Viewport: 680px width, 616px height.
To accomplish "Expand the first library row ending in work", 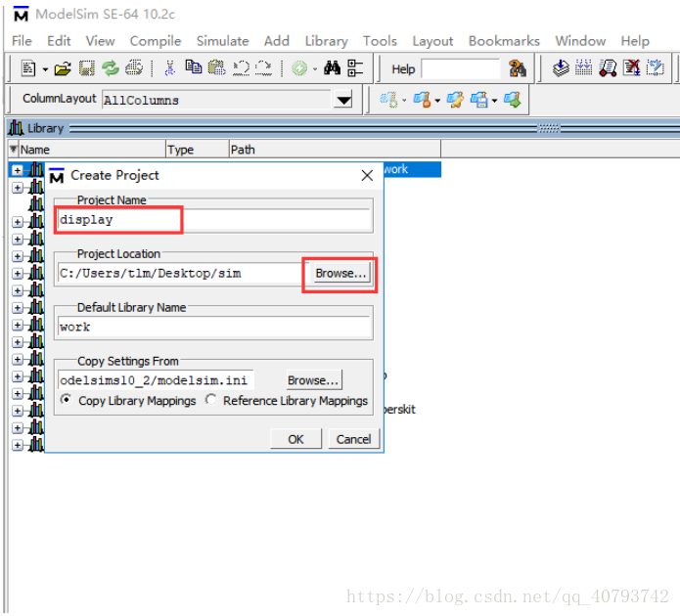I will (x=17, y=170).
